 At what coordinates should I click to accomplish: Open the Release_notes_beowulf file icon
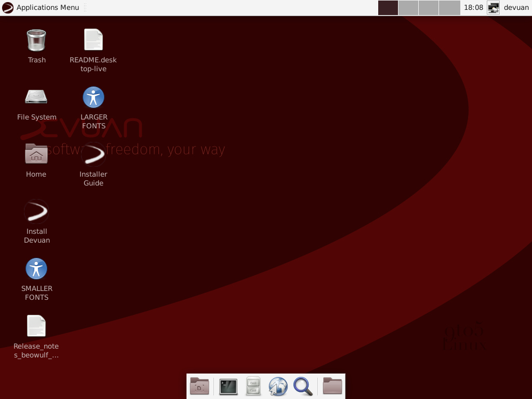click(36, 326)
